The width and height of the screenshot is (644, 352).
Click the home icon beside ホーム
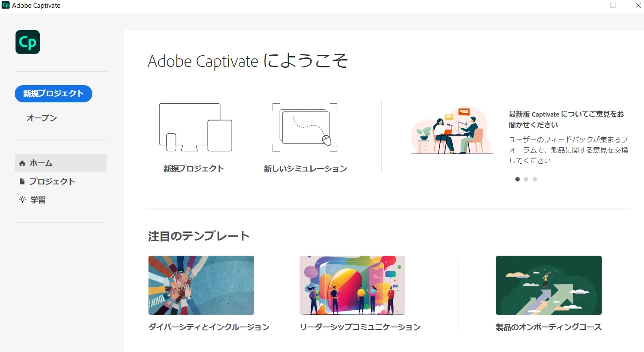tap(22, 163)
